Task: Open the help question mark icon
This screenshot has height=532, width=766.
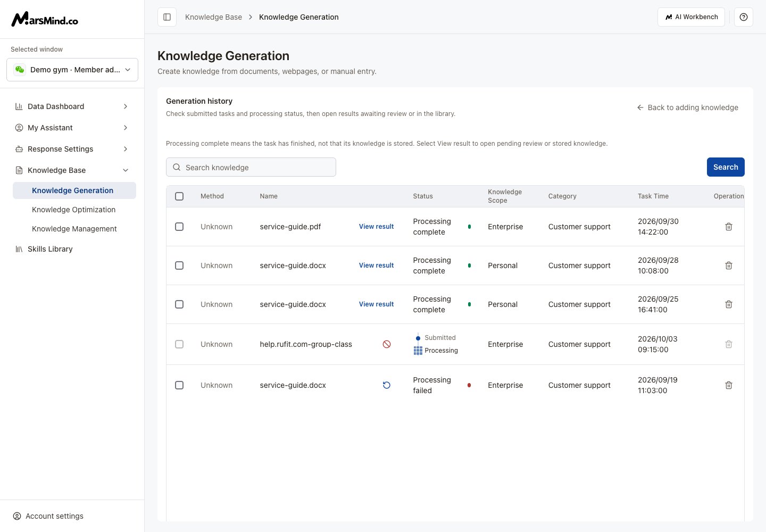Action: 744,17
